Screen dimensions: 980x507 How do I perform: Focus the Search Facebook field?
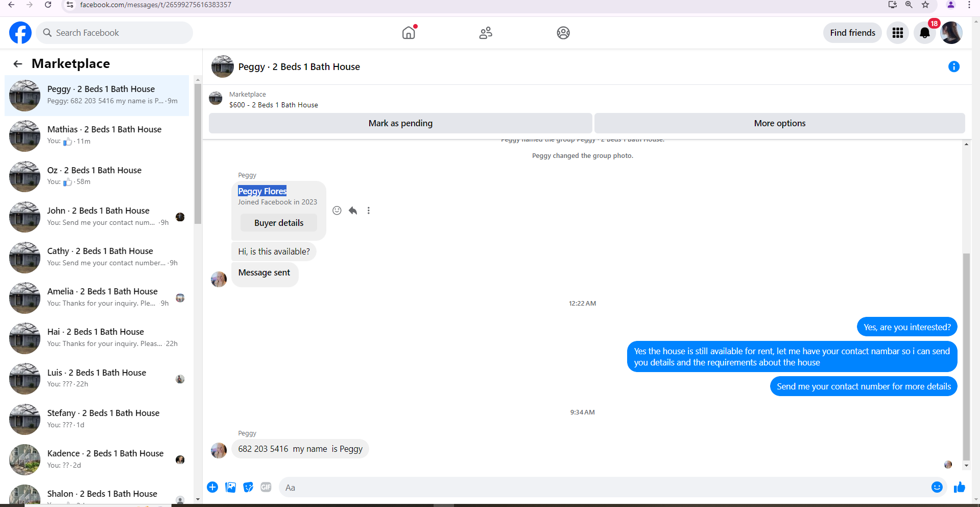pos(114,33)
